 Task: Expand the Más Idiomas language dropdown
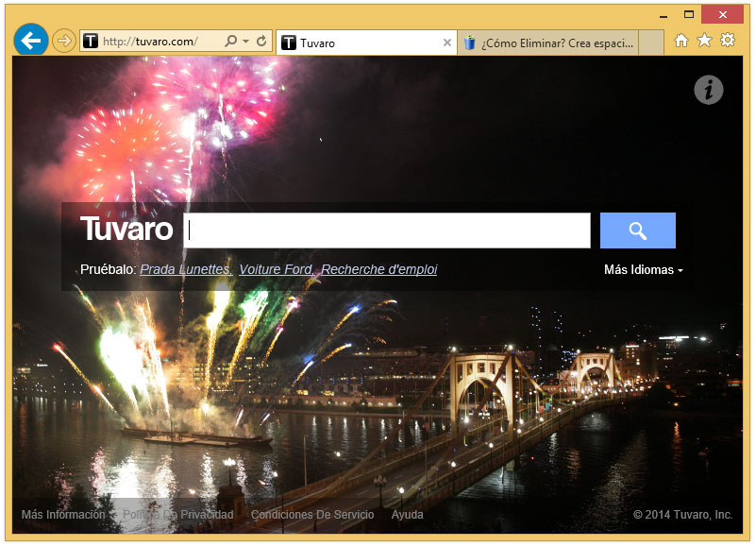643,269
